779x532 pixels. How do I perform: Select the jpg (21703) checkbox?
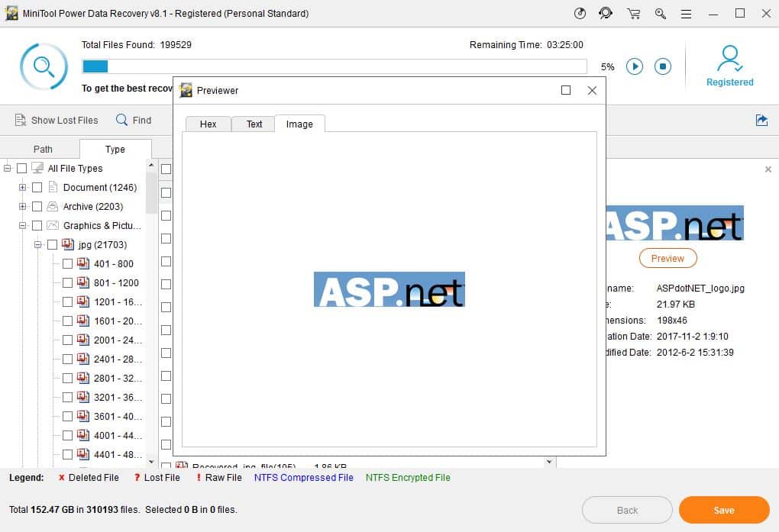coord(52,244)
